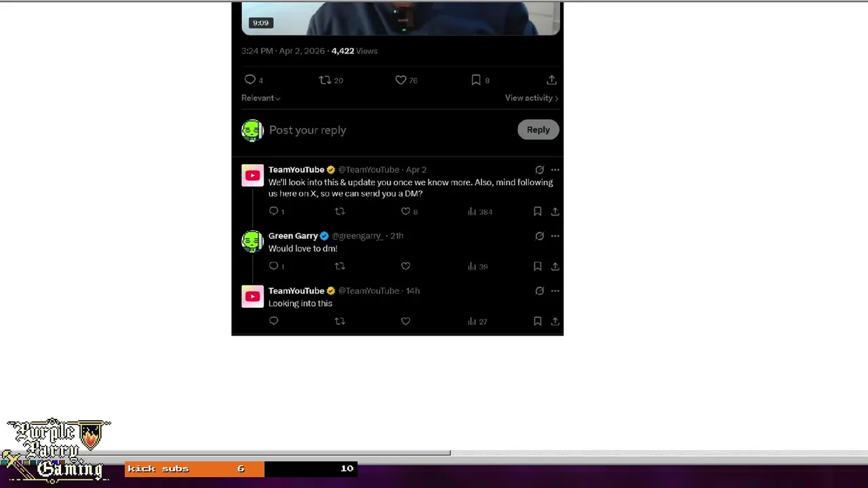Open Green Garry profile name

pos(293,236)
